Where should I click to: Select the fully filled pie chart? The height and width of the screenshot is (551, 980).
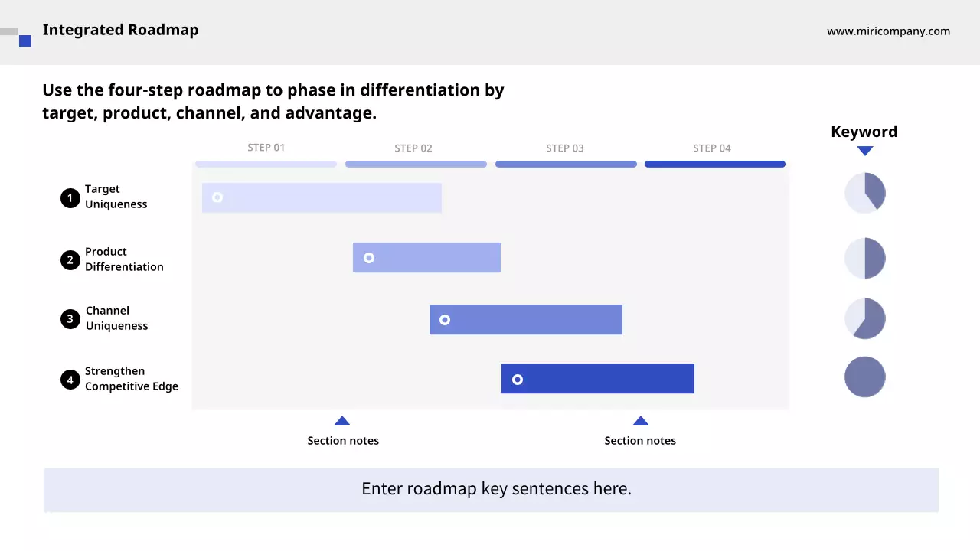tap(865, 377)
